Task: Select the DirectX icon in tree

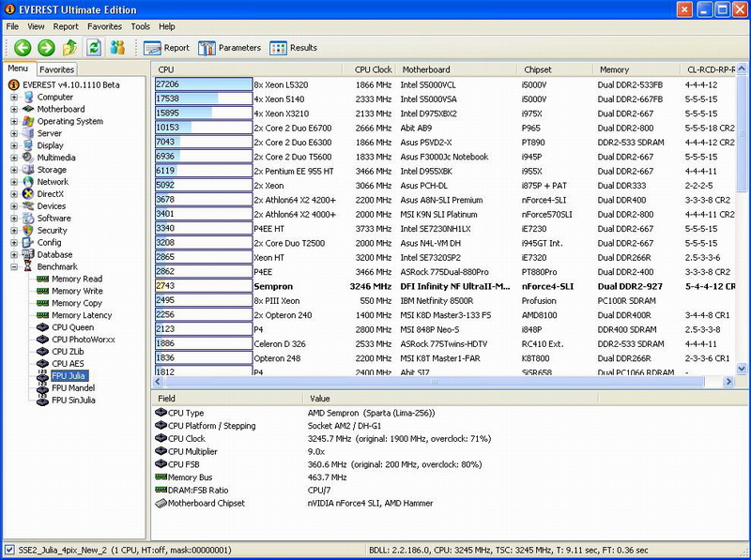Action: tap(28, 194)
